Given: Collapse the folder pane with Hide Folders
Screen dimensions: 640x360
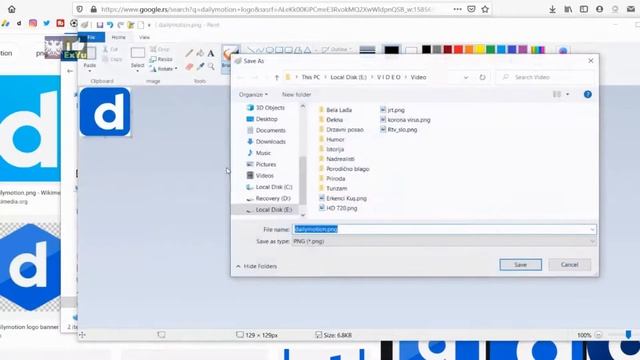Looking at the screenshot, I should tap(256, 266).
